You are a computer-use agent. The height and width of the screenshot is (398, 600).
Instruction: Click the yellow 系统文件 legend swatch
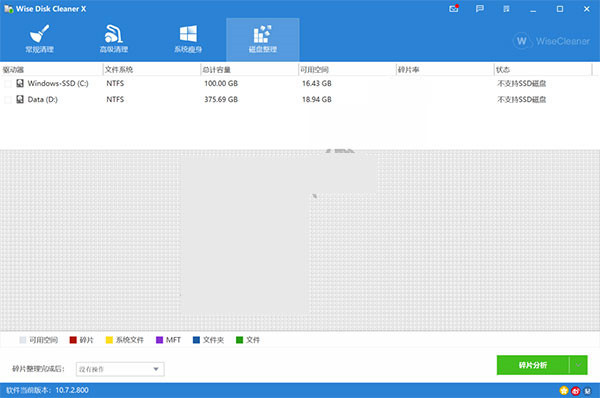click(109, 340)
